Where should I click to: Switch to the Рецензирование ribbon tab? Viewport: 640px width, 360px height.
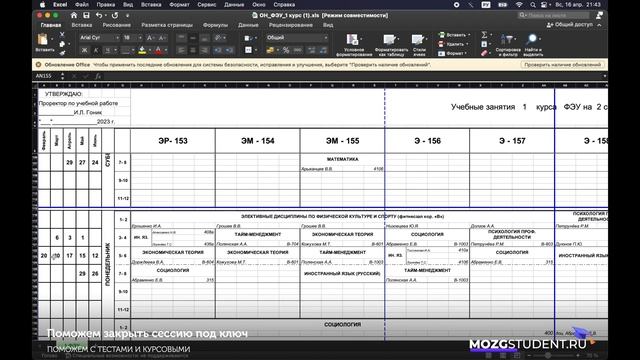291,25
